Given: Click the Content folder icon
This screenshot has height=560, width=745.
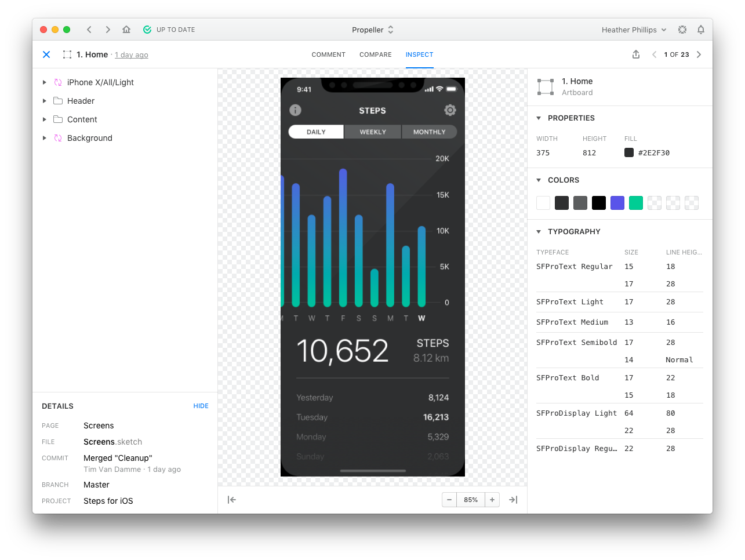Looking at the screenshot, I should [58, 119].
